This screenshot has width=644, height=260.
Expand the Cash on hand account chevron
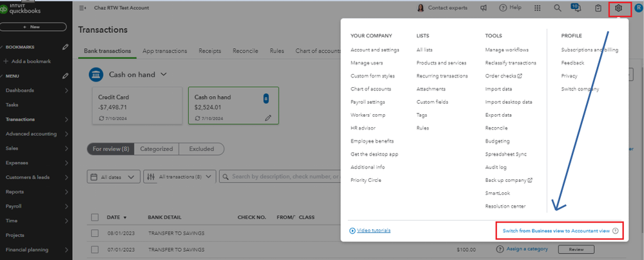(163, 74)
